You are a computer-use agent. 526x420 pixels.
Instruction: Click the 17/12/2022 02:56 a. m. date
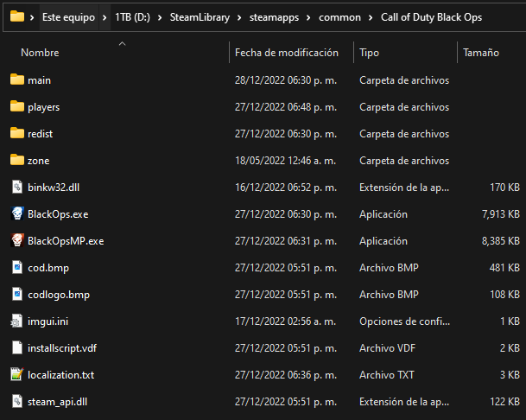(x=285, y=321)
